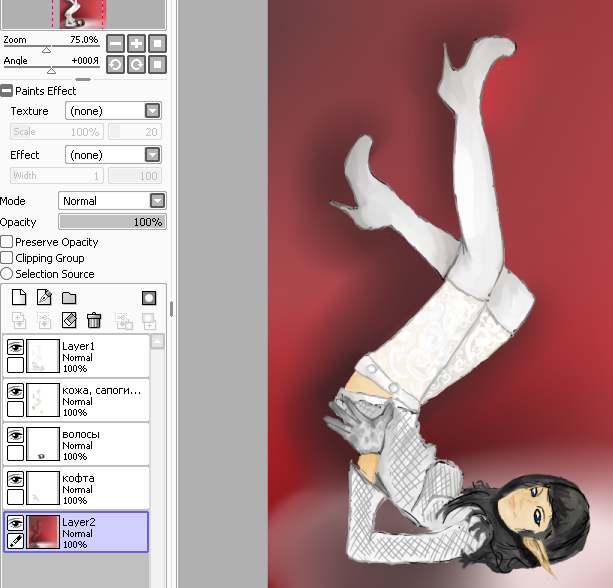The height and width of the screenshot is (588, 613).
Task: Collapse the Paints Effect section
Action: tap(6, 91)
